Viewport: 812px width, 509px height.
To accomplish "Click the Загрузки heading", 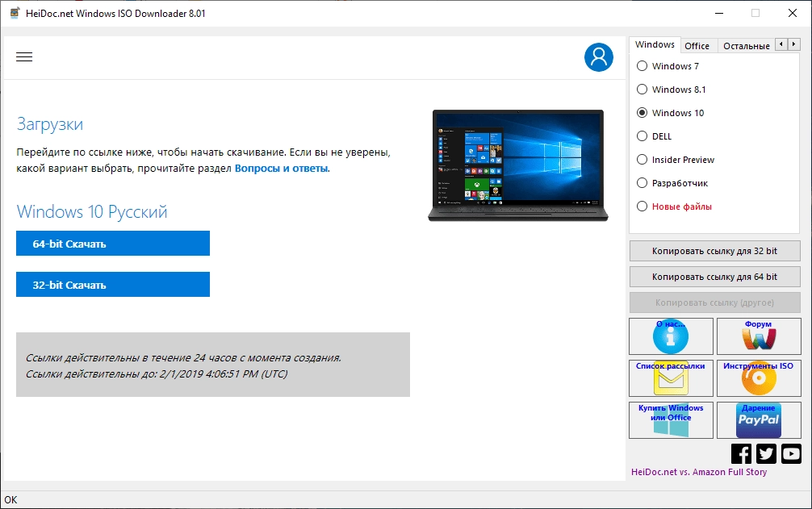I will pos(50,124).
